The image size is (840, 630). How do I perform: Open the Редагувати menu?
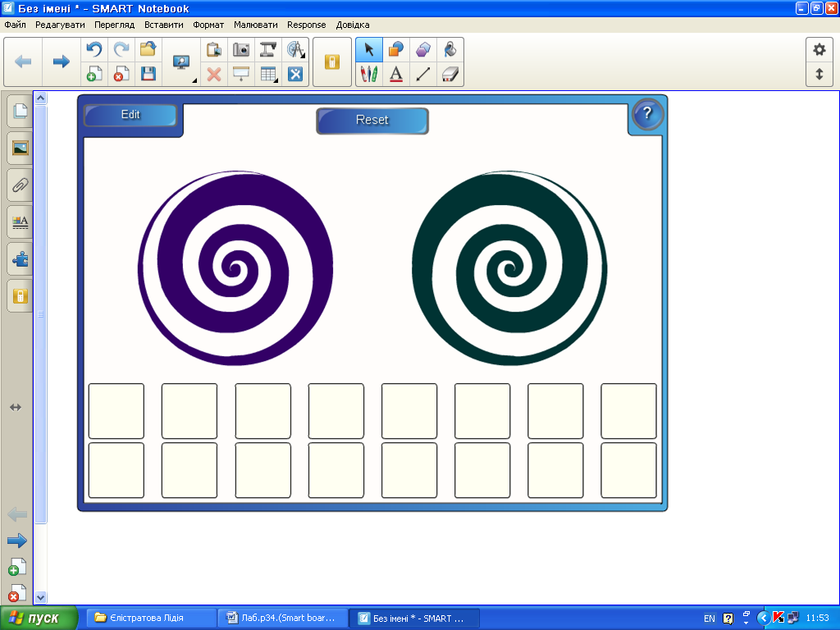[x=60, y=25]
